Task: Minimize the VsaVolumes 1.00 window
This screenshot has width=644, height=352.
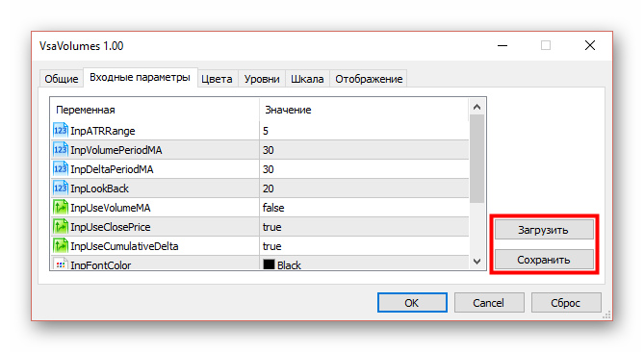Action: [x=502, y=45]
